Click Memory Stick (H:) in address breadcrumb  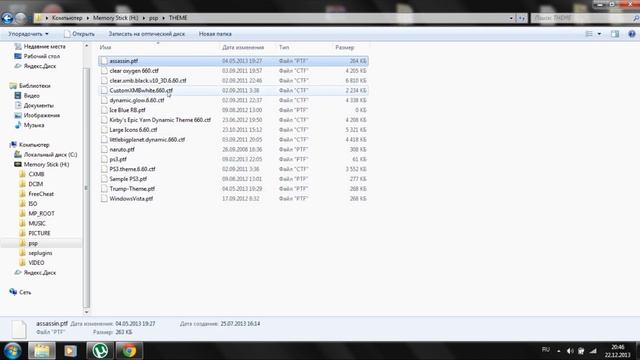116,18
